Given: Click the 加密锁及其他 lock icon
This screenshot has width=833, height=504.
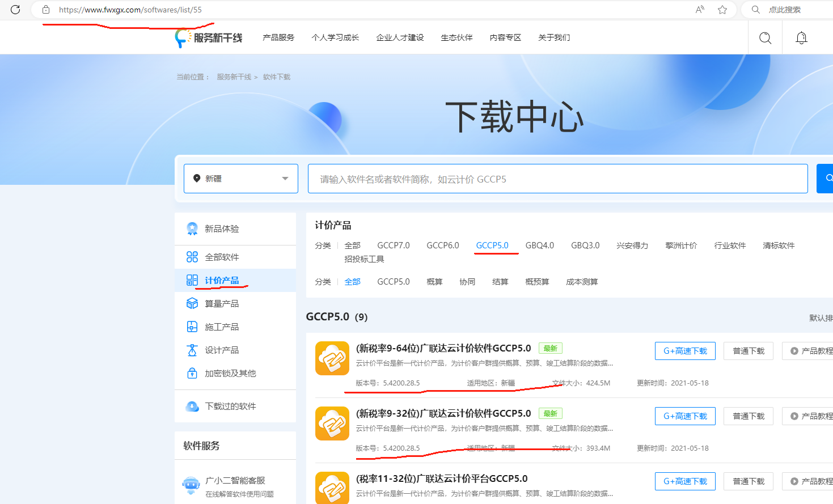Looking at the screenshot, I should [x=192, y=373].
